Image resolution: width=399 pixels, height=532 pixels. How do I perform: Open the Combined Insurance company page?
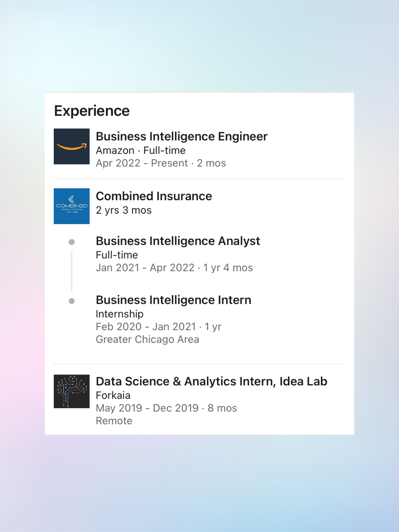[x=154, y=196]
